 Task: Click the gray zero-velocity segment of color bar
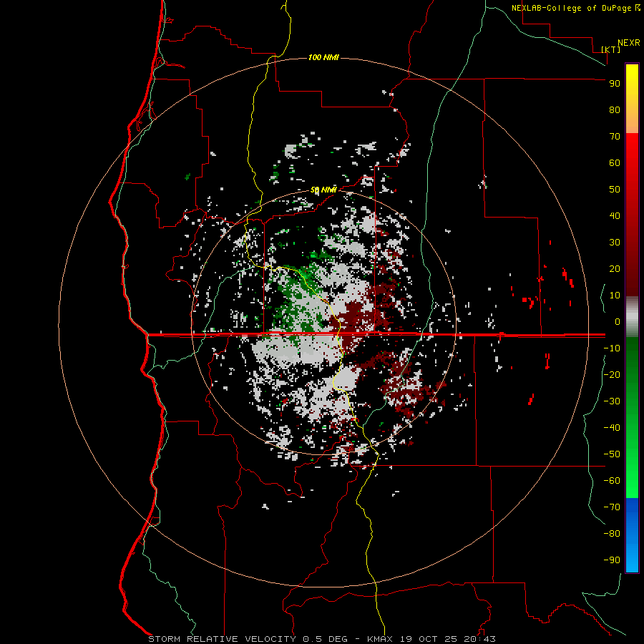(632, 317)
